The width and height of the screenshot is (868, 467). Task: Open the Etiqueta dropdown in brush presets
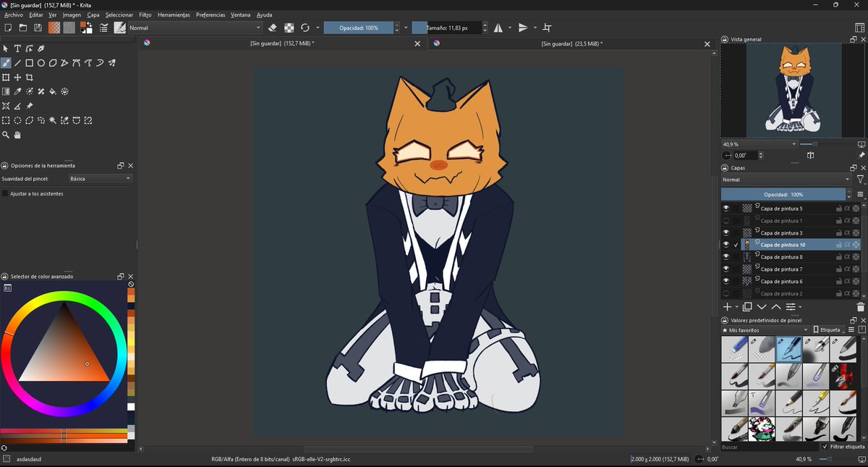tap(828, 329)
